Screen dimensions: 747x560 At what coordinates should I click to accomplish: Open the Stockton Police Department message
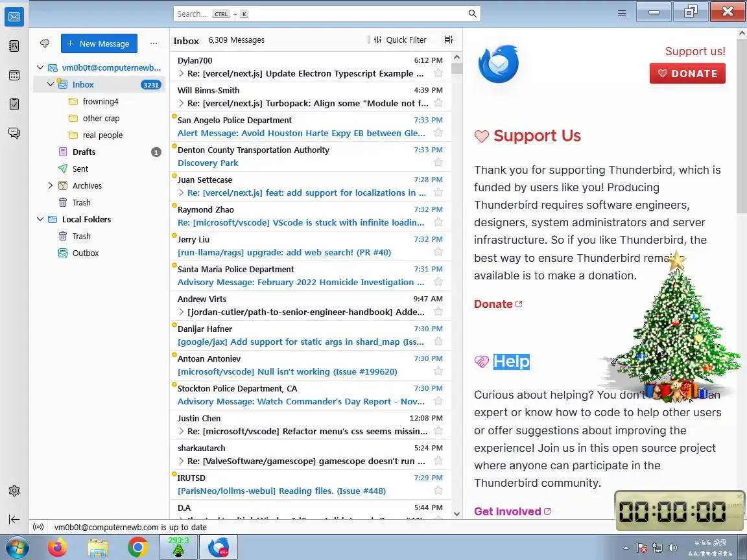pyautogui.click(x=310, y=395)
